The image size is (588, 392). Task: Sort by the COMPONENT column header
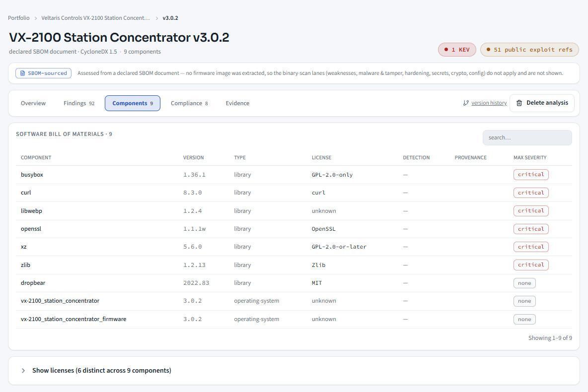[36, 158]
